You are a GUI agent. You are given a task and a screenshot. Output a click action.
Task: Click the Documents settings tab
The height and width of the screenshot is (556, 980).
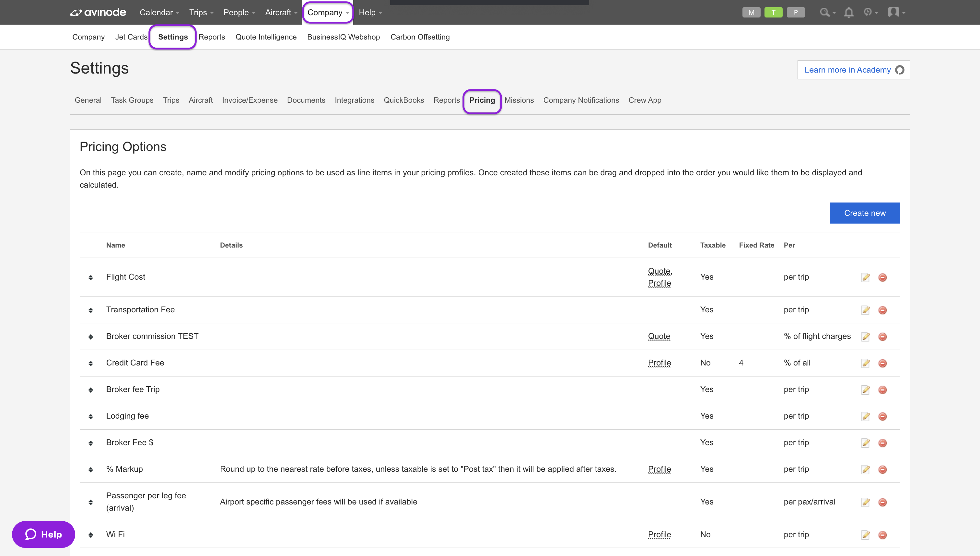[x=306, y=100]
